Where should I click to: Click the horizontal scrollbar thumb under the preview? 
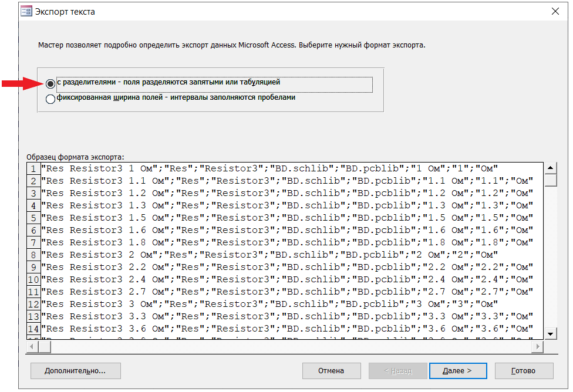45,347
